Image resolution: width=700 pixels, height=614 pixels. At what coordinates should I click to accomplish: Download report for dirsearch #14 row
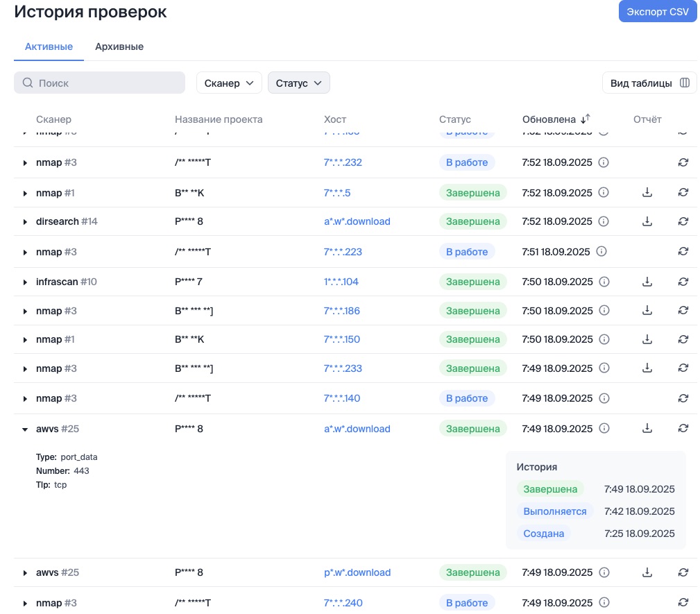[647, 221]
